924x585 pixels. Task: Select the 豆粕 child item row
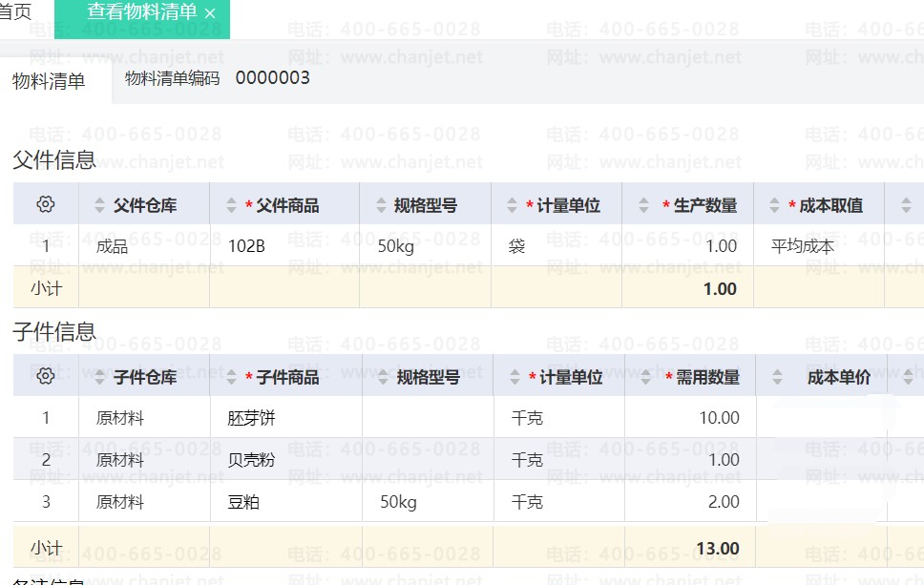click(244, 502)
